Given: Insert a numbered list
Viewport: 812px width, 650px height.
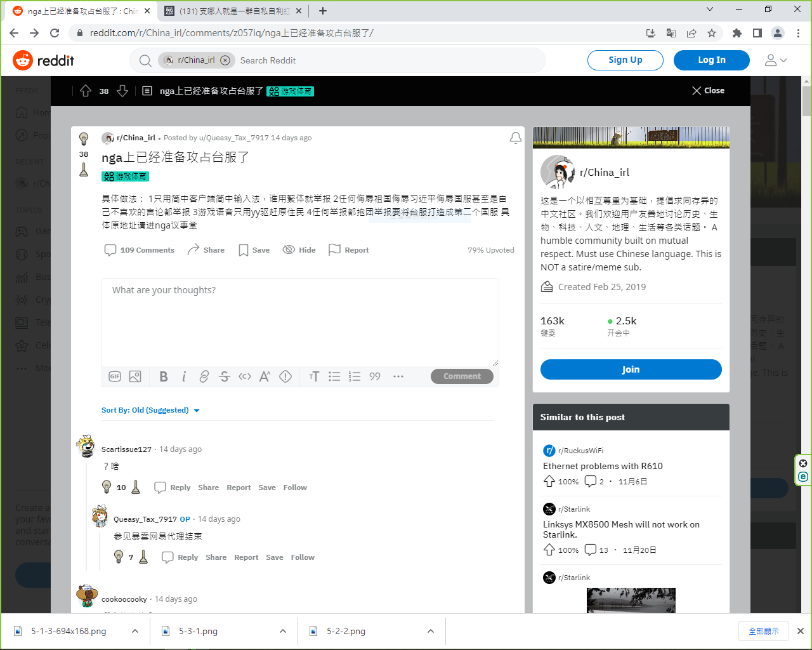Looking at the screenshot, I should tap(355, 376).
